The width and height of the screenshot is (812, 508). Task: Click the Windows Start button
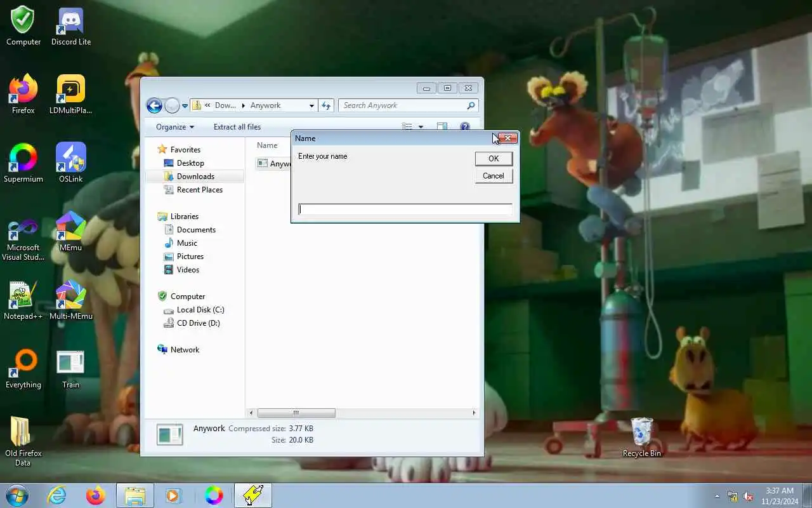click(16, 495)
